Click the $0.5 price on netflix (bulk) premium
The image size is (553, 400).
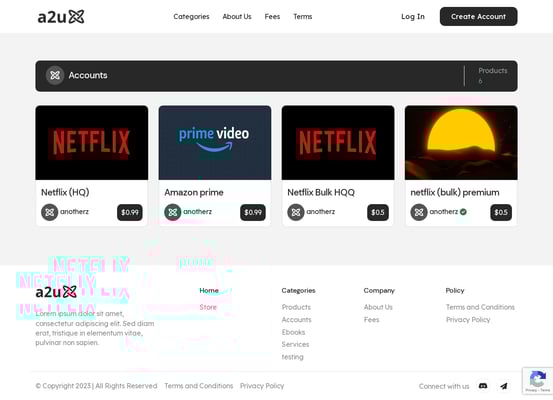[x=501, y=212]
